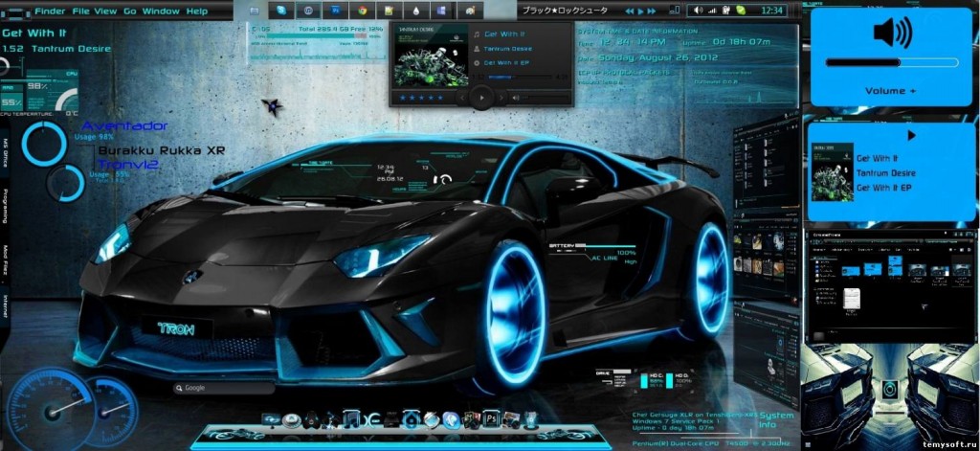980x451 pixels.
Task: Previous track arrow in music player widget
Action: tap(462, 98)
